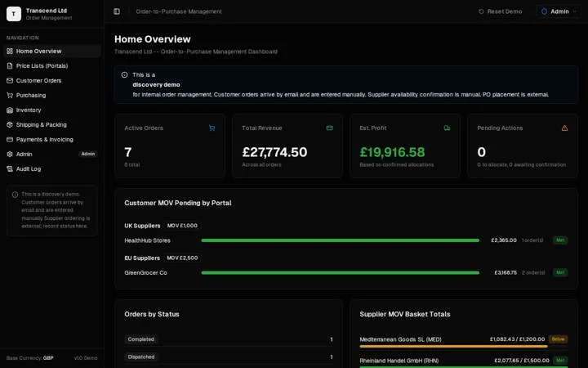Click the Completed status chip
The image size is (588, 368).
tap(141, 339)
